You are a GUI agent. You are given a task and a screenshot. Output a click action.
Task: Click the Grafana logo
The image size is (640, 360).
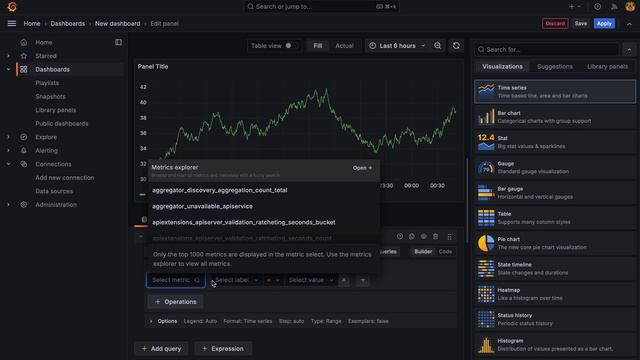point(12,7)
